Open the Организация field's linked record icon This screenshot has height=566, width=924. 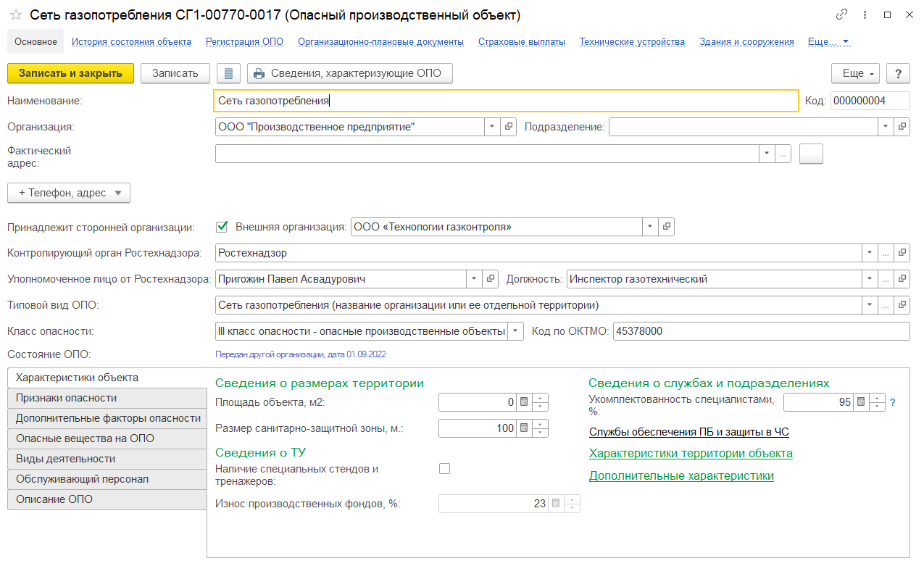509,127
